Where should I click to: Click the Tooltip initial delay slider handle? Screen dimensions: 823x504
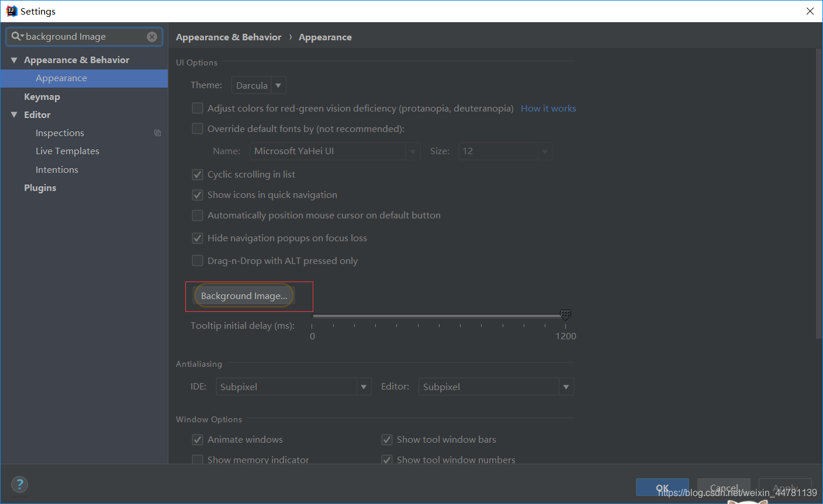[565, 315]
